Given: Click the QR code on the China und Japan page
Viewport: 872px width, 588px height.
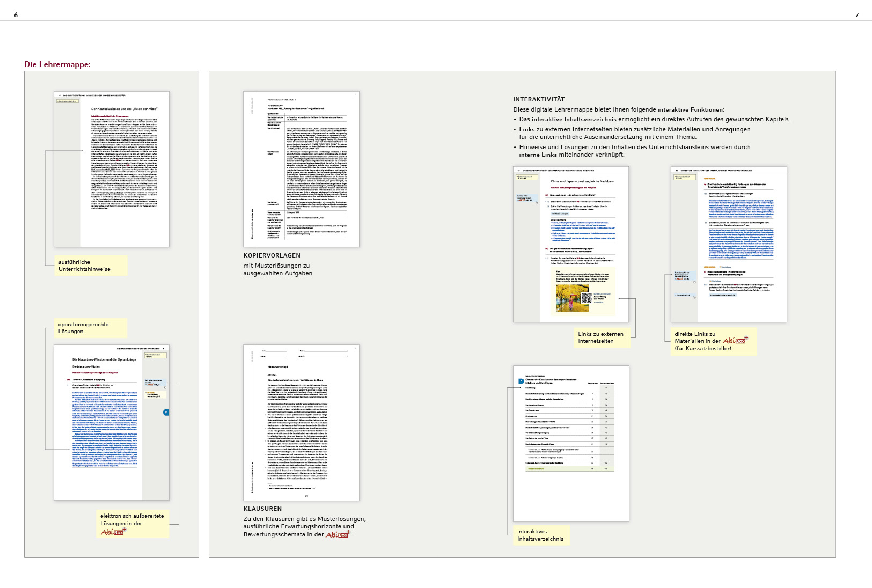Looking at the screenshot, I should [585, 298].
